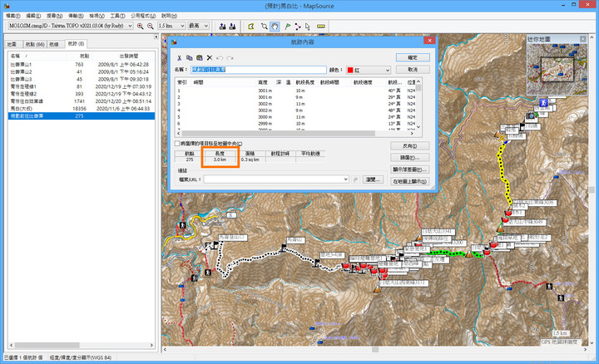The image size is (599, 364).
Task: Select the highlighted track row with 275 points
Action: click(81, 116)
